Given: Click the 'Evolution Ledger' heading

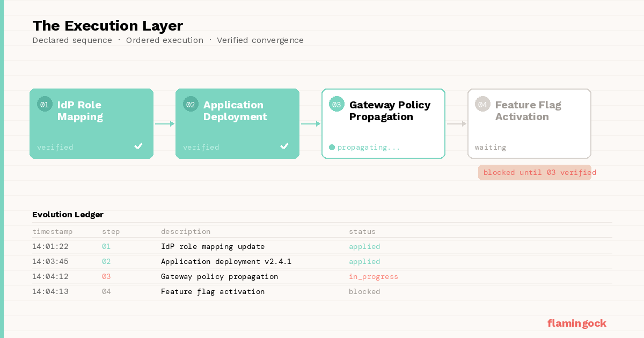Looking at the screenshot, I should coord(68,215).
